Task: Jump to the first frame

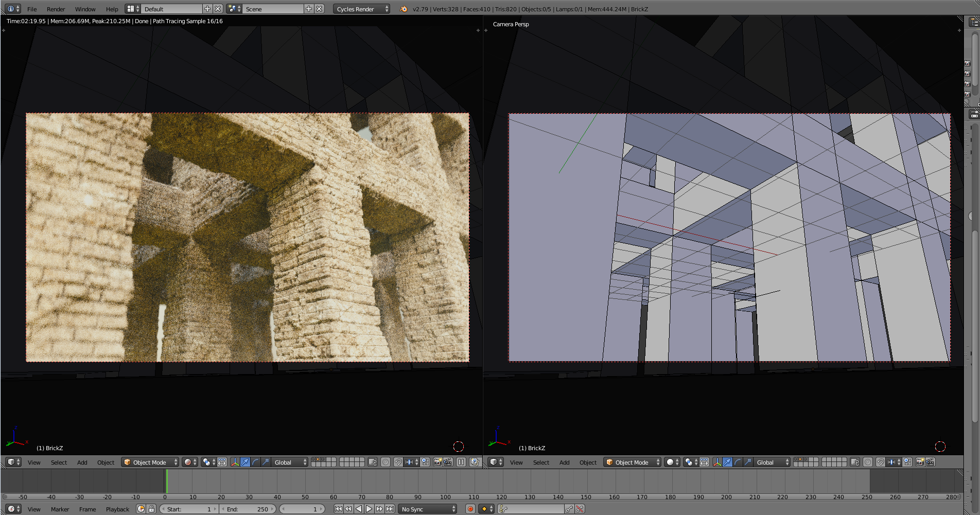Action: point(338,509)
